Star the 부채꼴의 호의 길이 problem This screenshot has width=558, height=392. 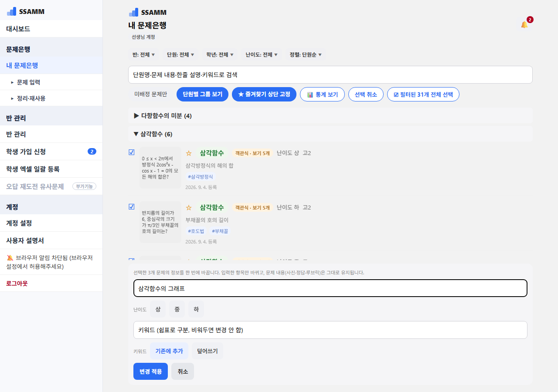pyautogui.click(x=189, y=208)
